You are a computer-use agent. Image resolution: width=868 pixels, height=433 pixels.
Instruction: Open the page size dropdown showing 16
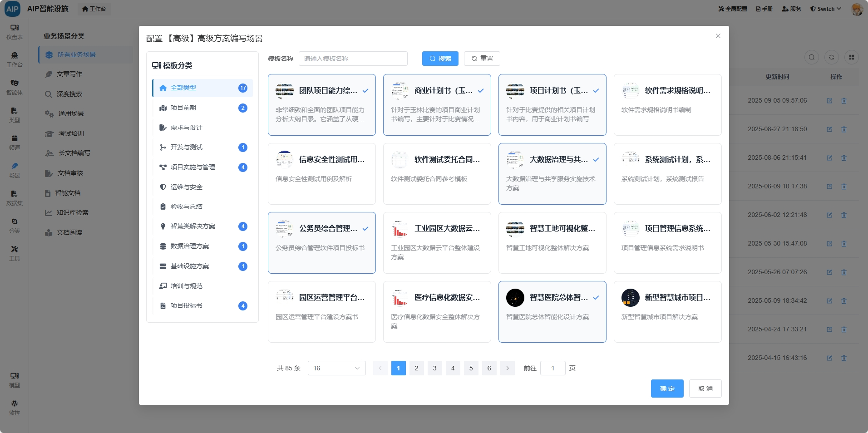click(x=336, y=368)
